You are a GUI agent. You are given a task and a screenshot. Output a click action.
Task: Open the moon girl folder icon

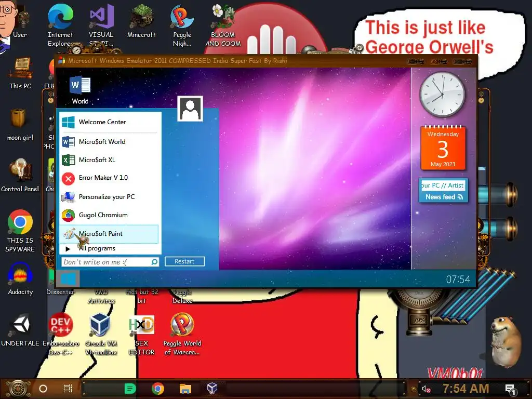(x=20, y=124)
